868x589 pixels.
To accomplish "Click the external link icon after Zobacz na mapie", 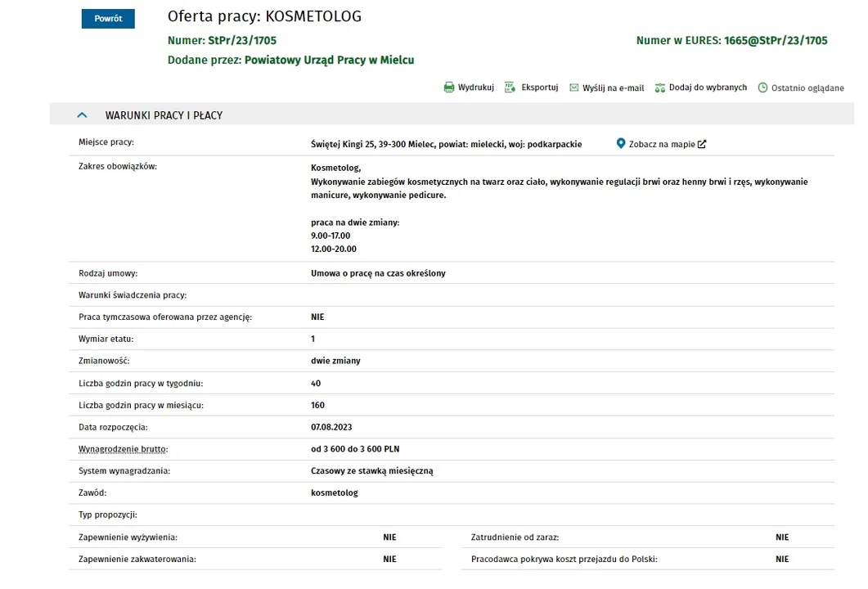I will [702, 145].
